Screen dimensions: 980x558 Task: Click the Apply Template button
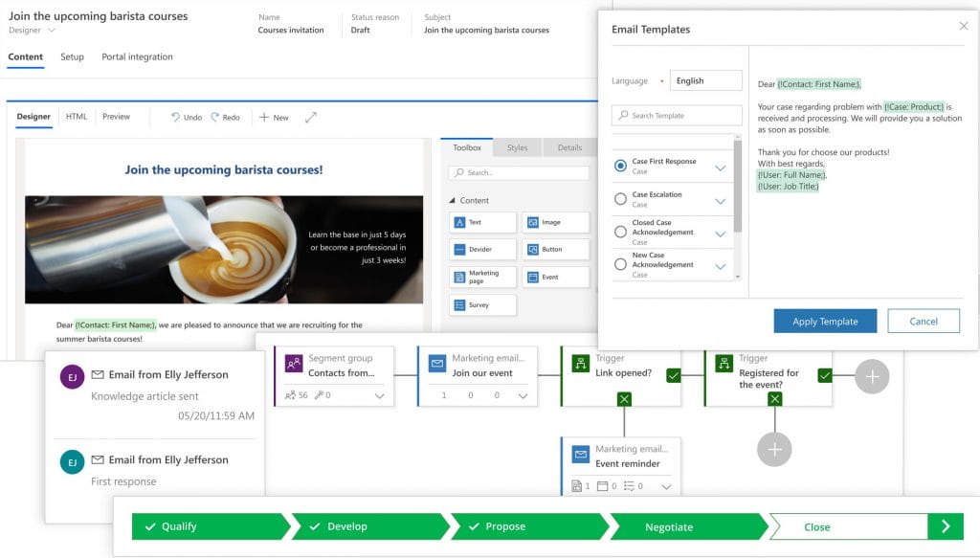click(x=825, y=321)
